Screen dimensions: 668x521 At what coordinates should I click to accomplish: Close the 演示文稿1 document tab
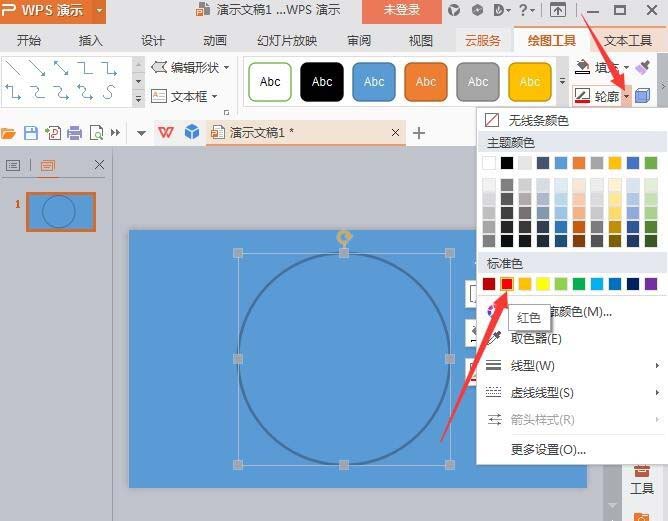point(395,132)
